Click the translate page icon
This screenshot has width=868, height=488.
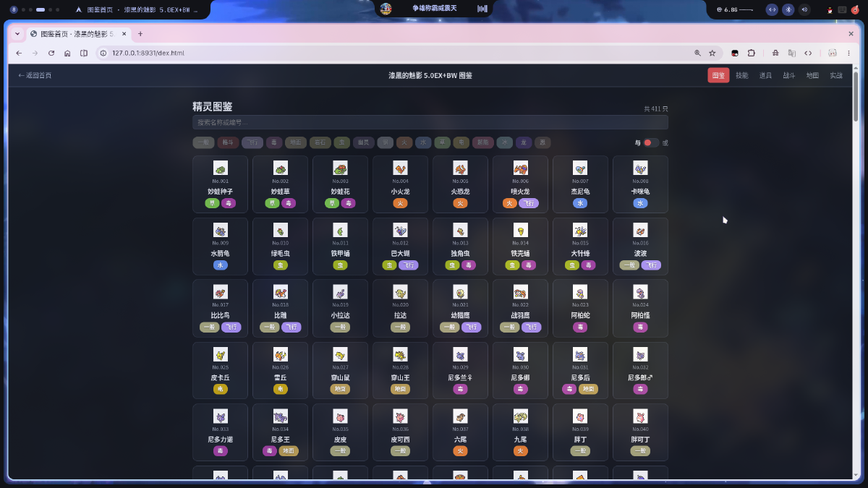(791, 53)
